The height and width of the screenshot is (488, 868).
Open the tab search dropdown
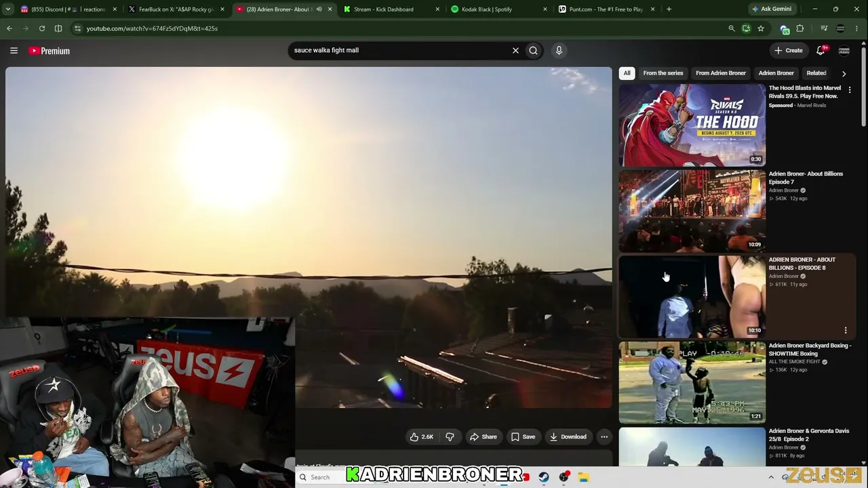(x=9, y=9)
